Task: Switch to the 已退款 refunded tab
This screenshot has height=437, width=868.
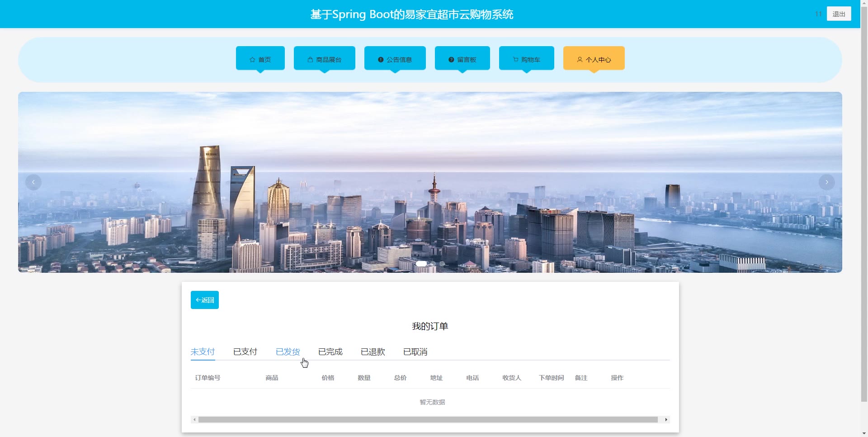Action: (x=373, y=351)
